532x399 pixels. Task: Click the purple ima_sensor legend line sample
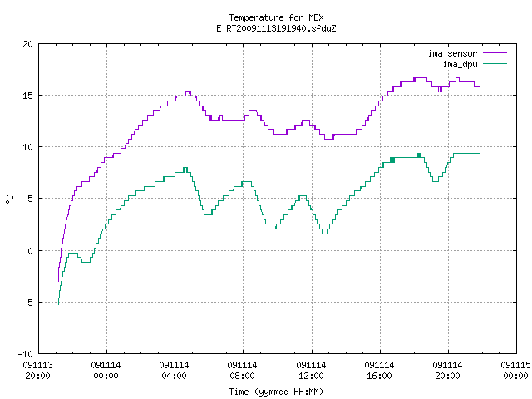pyautogui.click(x=495, y=53)
